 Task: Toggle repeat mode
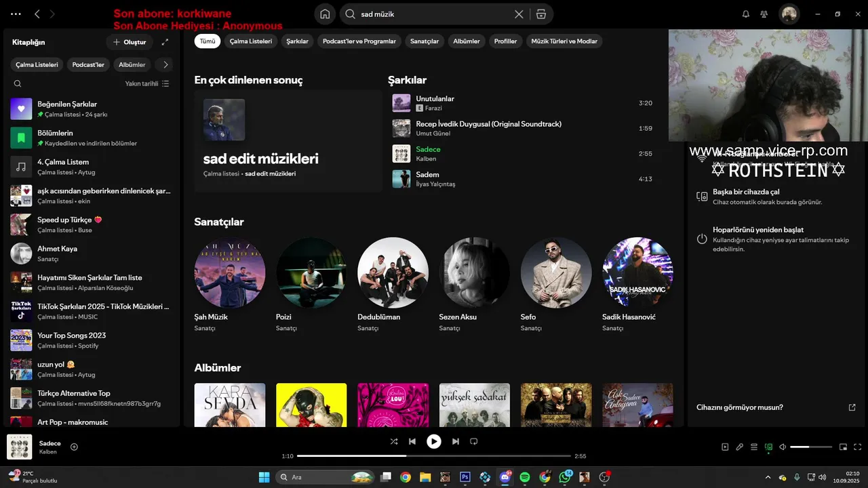(474, 441)
